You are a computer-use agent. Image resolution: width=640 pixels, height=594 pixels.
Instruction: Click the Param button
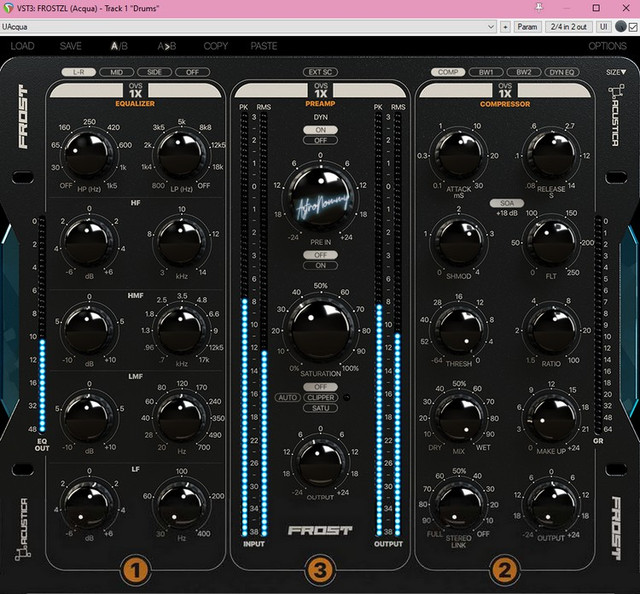[x=527, y=27]
